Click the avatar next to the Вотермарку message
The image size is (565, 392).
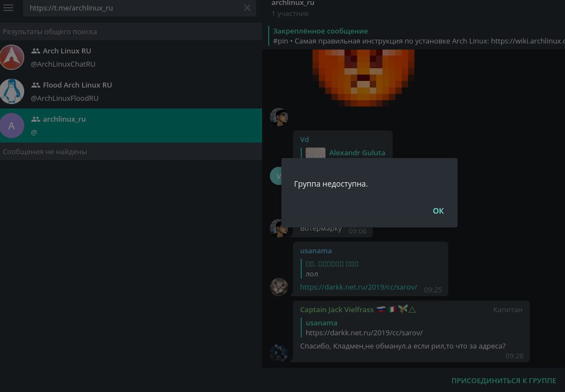click(279, 228)
